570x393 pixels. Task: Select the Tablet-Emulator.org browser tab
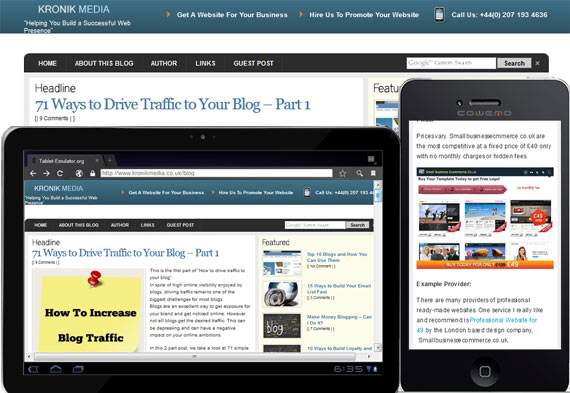point(61,161)
